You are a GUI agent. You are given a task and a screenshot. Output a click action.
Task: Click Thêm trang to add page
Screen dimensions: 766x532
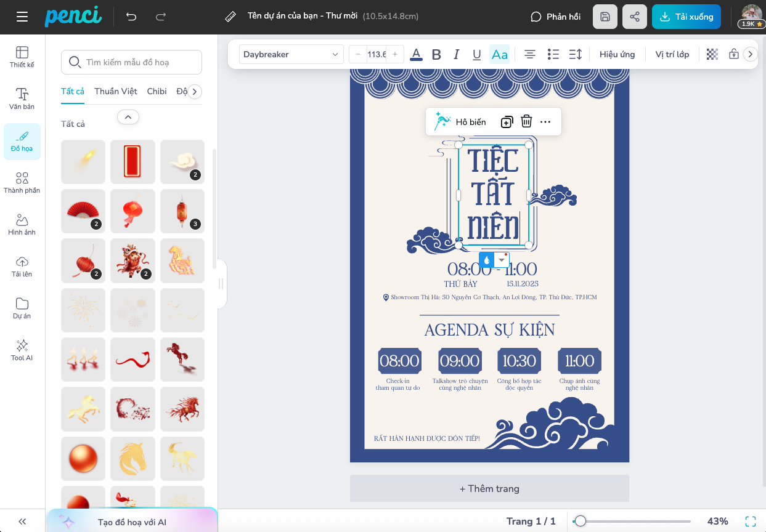tap(489, 488)
